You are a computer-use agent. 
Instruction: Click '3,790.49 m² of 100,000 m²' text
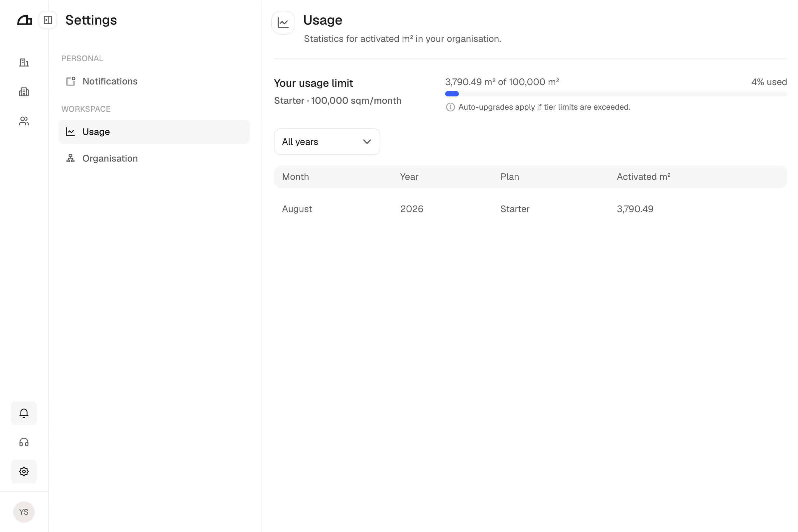(x=502, y=82)
